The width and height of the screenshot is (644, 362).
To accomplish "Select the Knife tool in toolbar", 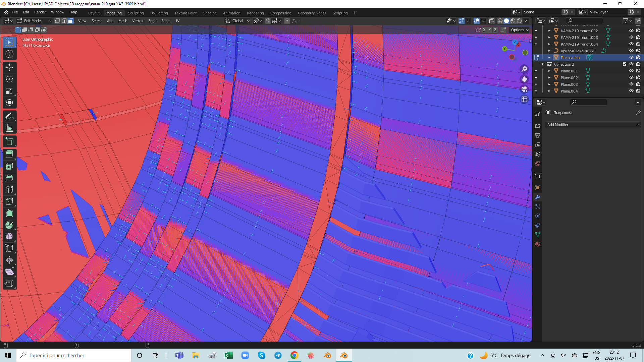I will coord(9,201).
